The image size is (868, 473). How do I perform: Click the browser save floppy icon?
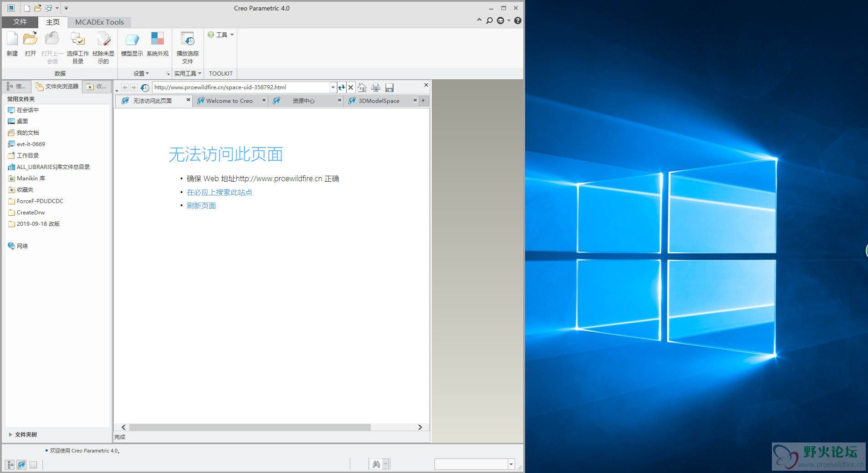pos(389,87)
